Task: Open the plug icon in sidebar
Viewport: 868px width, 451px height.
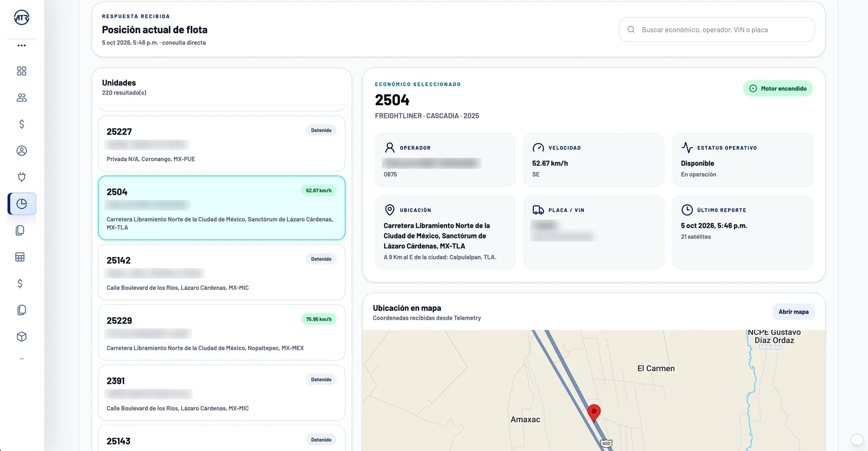Action: 22,177
